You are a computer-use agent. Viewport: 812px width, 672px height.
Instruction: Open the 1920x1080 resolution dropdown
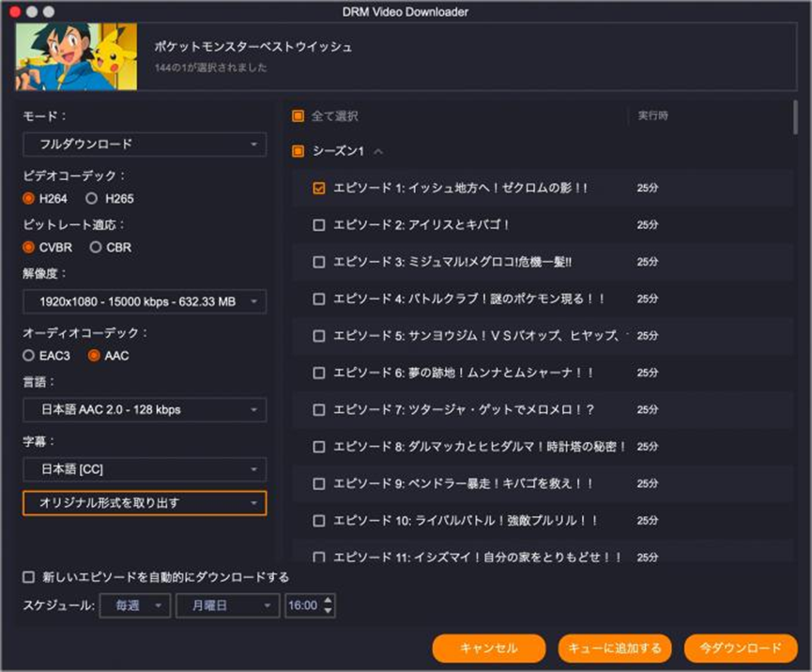click(x=145, y=301)
